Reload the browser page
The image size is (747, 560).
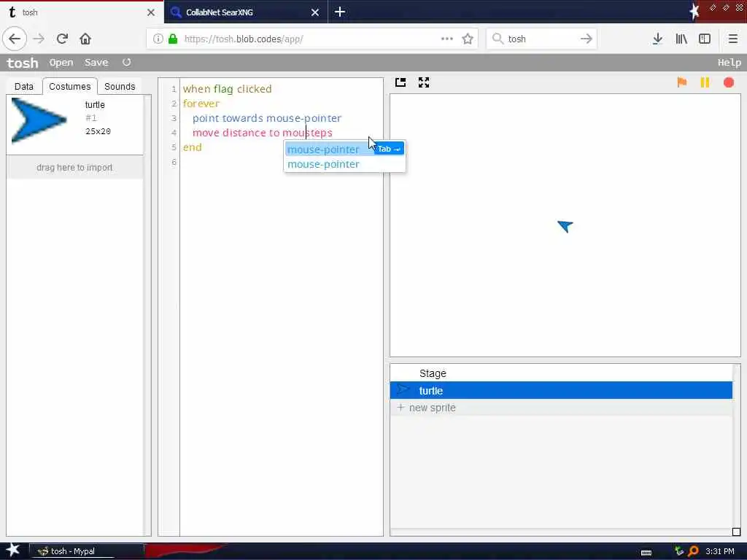[x=62, y=39]
